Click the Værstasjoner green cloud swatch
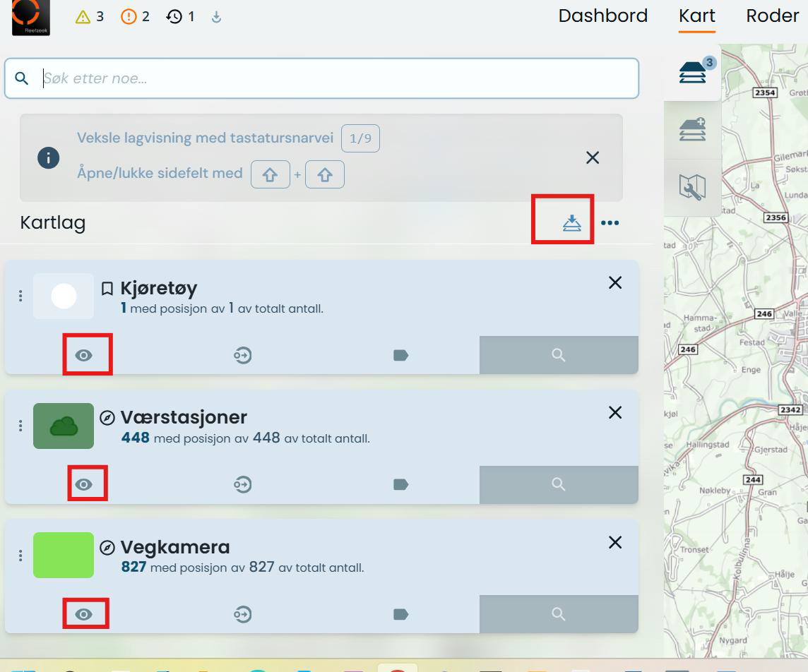This screenshot has height=672, width=808. 64,426
